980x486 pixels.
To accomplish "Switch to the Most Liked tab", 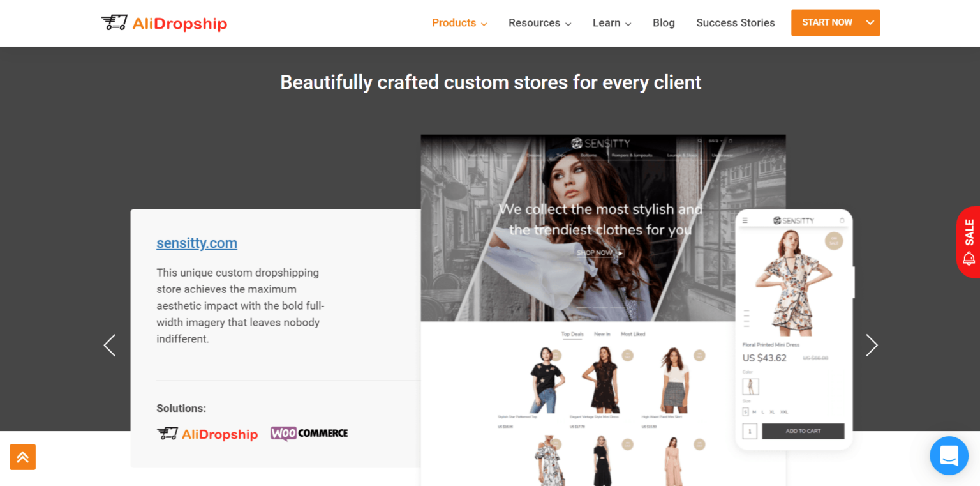I will click(x=632, y=333).
